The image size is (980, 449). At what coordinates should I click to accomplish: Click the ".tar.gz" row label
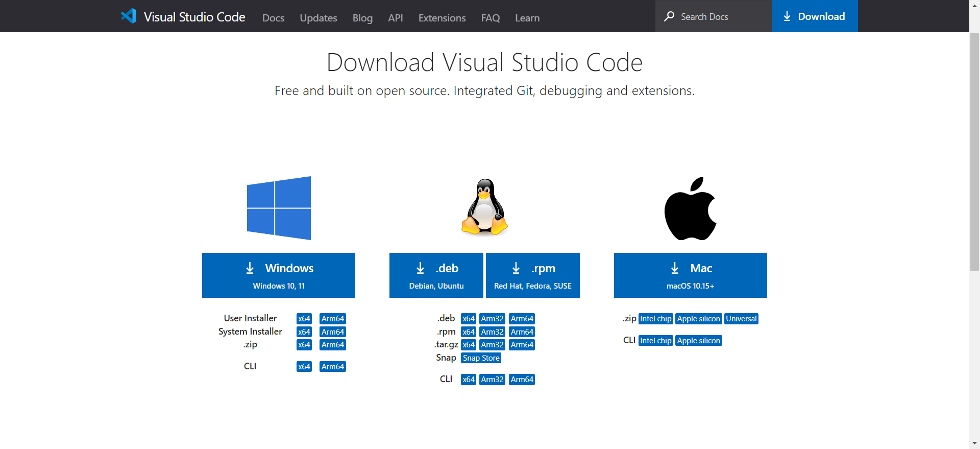446,345
